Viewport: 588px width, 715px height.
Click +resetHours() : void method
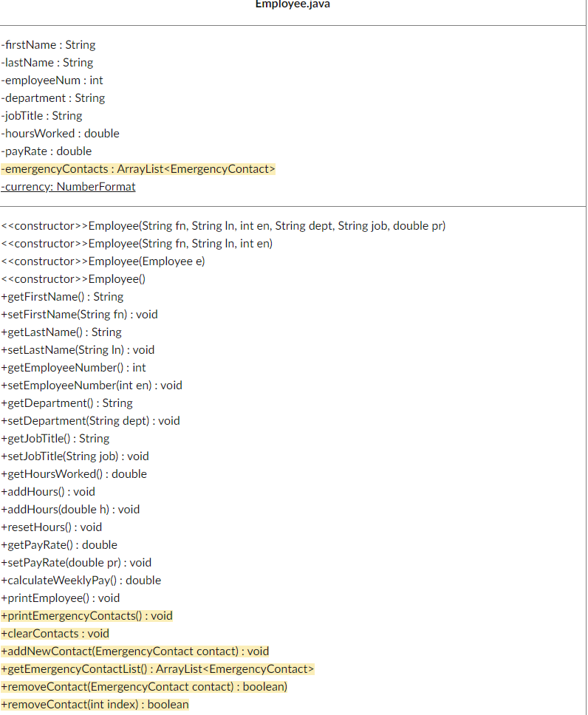(52, 528)
